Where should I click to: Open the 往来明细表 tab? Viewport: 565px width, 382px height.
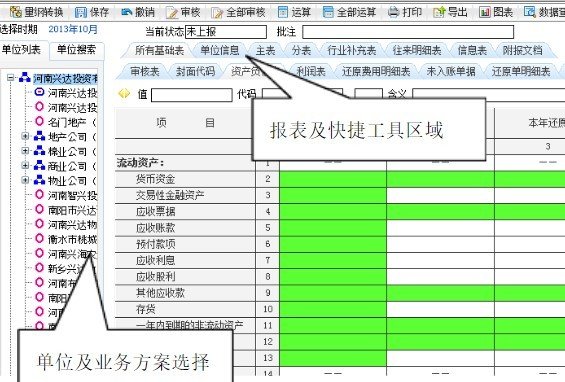417,50
